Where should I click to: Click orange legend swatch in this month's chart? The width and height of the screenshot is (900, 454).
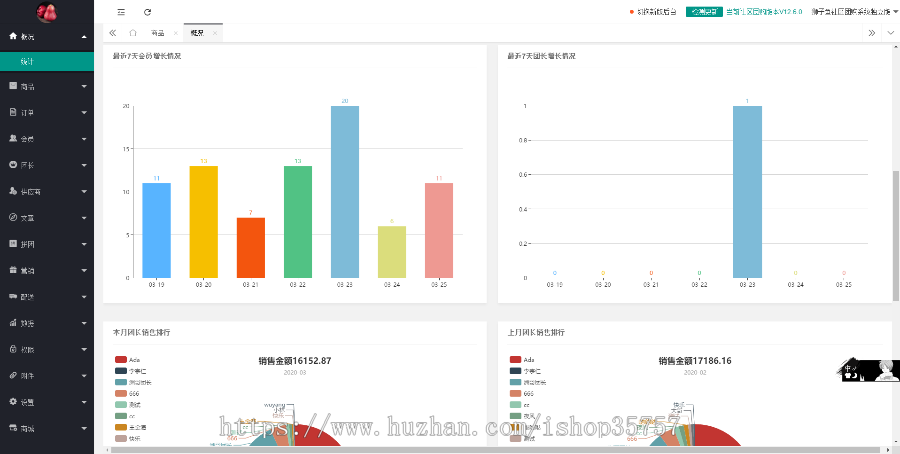click(121, 427)
